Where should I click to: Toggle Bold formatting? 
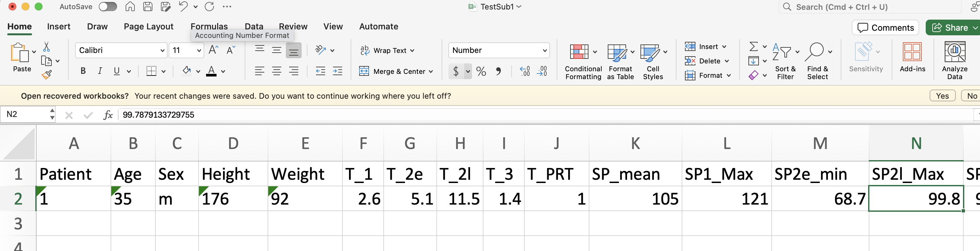click(x=83, y=71)
